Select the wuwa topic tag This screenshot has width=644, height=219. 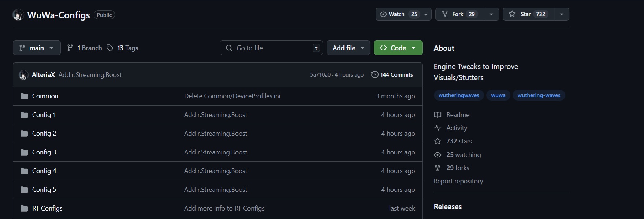[x=498, y=95]
